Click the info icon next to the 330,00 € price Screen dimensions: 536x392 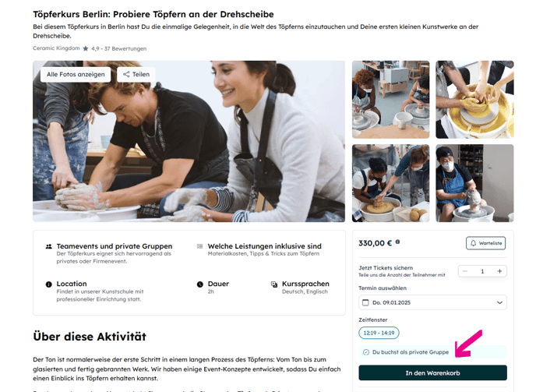point(397,242)
